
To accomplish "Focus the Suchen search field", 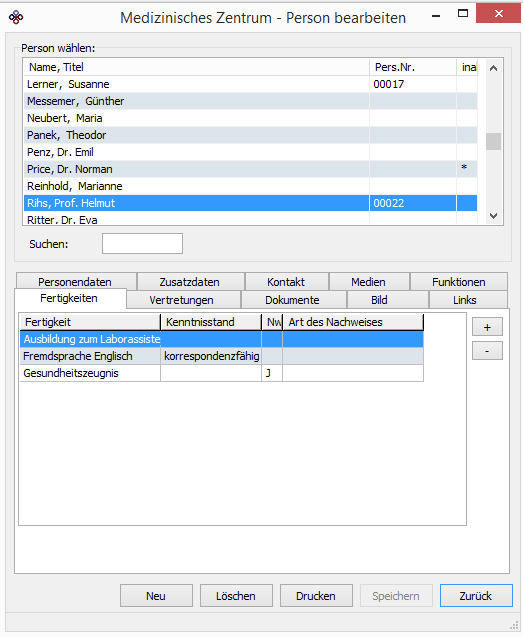I will tap(142, 243).
